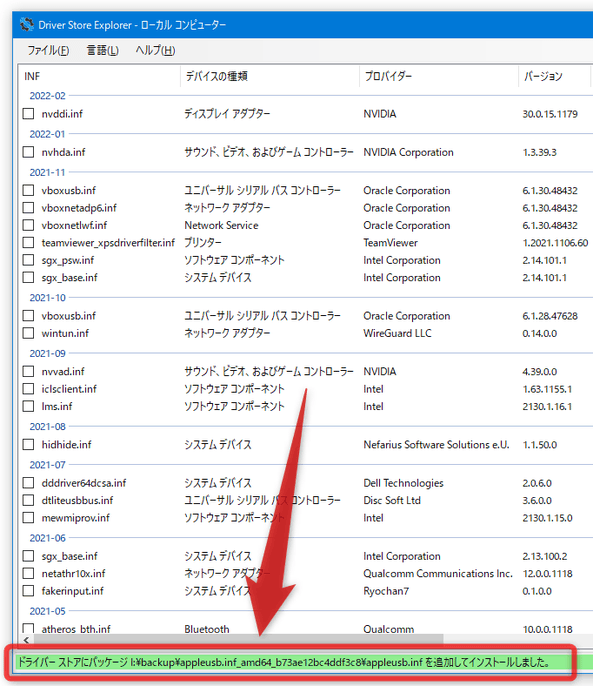
Task: Select the sgx_psw.inf file name
Action: (68, 260)
